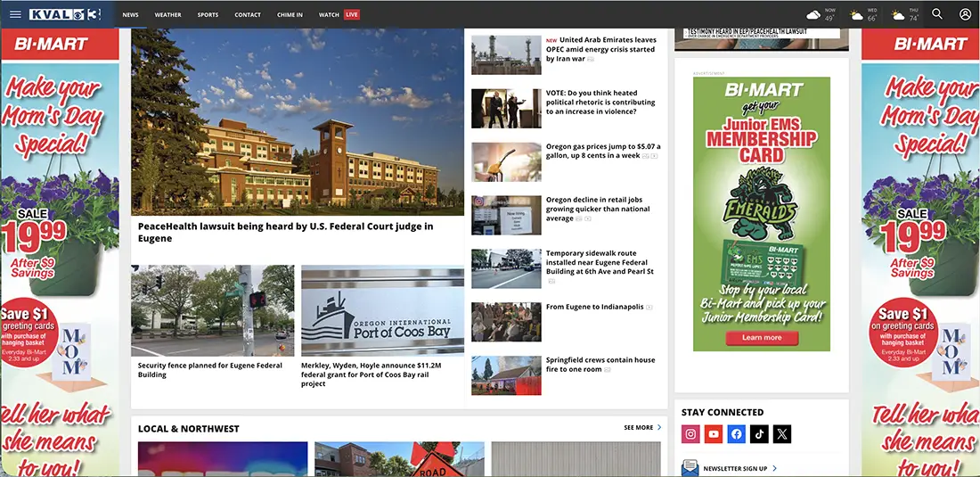The width and height of the screenshot is (980, 477).
Task: Click the NOW weather cloud icon
Action: pyautogui.click(x=813, y=14)
